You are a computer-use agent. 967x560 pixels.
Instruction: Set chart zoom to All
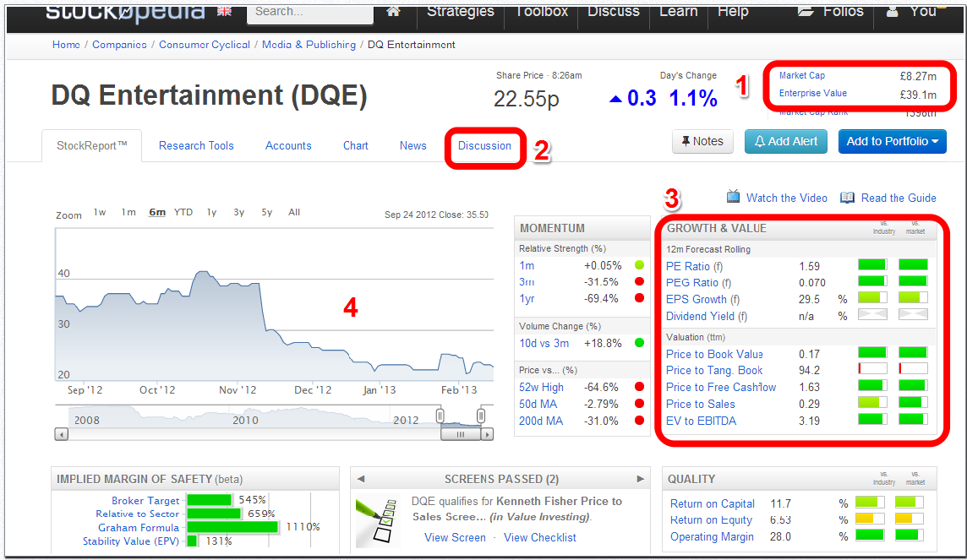click(x=294, y=212)
